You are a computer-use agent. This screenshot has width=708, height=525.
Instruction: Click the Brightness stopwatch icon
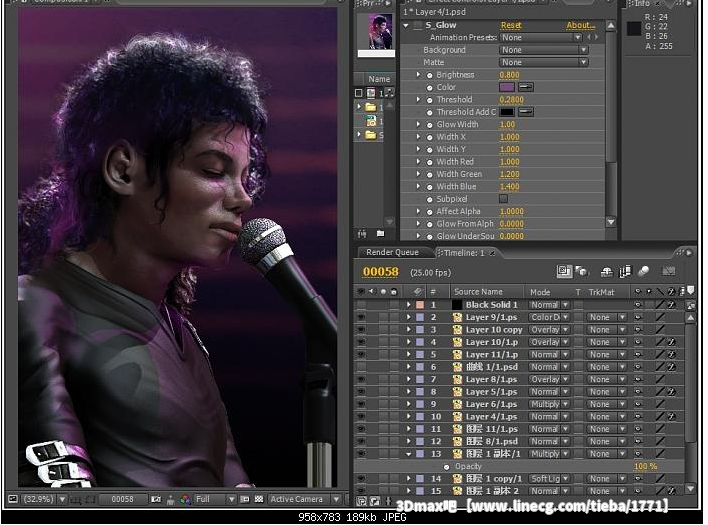[x=429, y=75]
